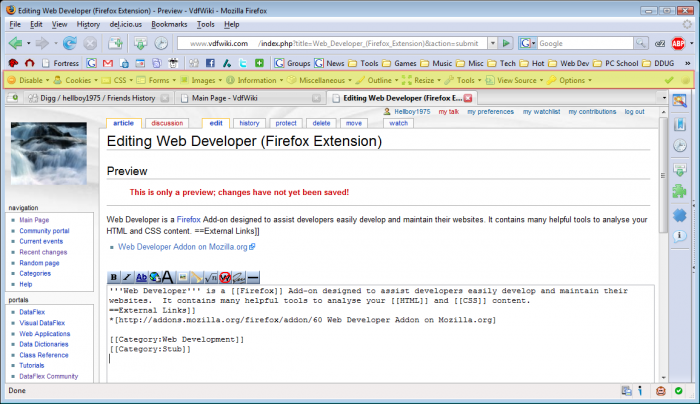Insert a horizontal line in editor
This screenshot has width=700, height=404.
[x=252, y=276]
